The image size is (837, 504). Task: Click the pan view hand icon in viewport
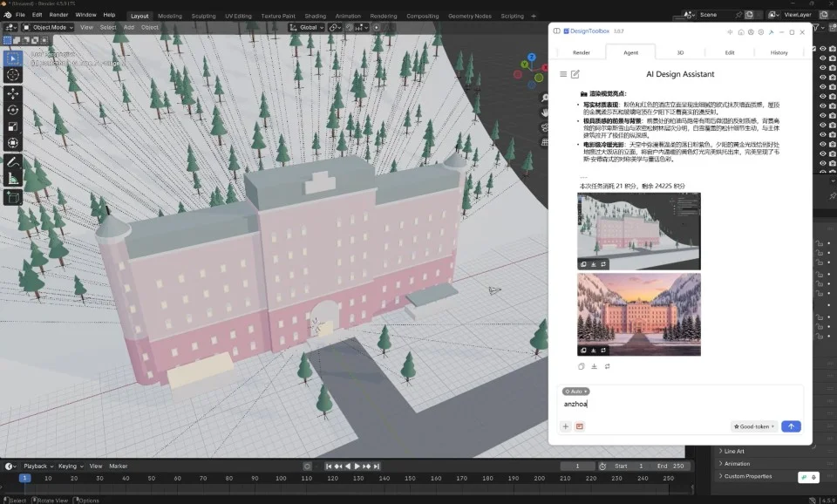pos(544,112)
